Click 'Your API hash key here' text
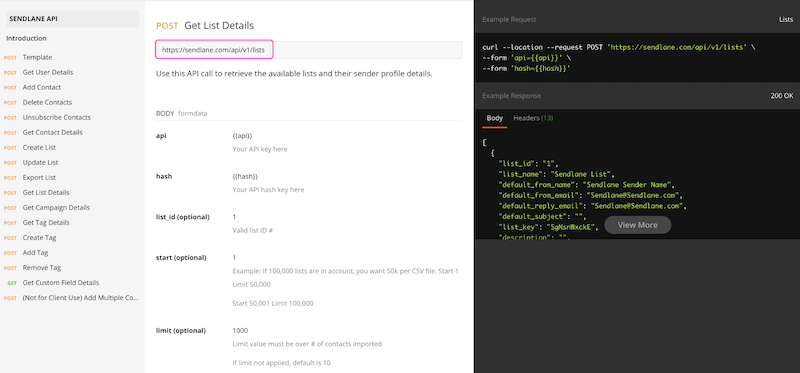This screenshot has width=800, height=373. coord(268,190)
